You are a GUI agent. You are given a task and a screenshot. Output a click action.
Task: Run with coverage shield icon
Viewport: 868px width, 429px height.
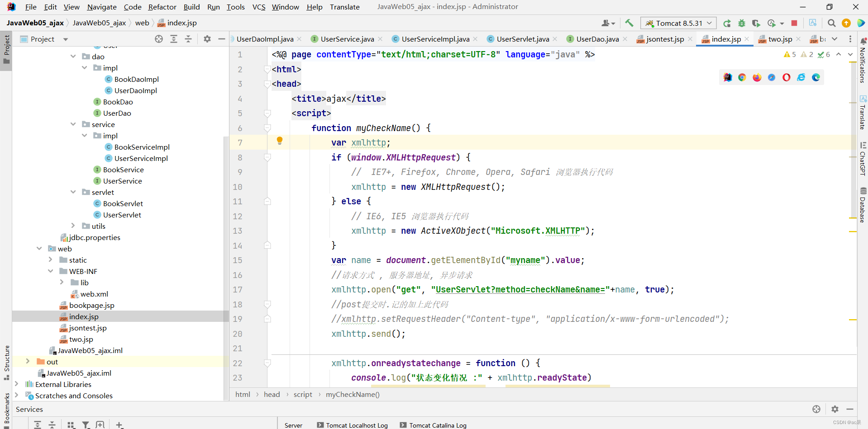[756, 23]
